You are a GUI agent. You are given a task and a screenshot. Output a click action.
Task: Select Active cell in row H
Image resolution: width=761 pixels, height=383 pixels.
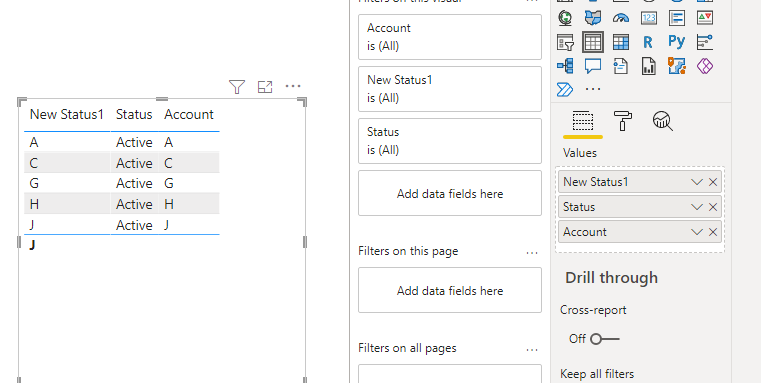pyautogui.click(x=134, y=204)
